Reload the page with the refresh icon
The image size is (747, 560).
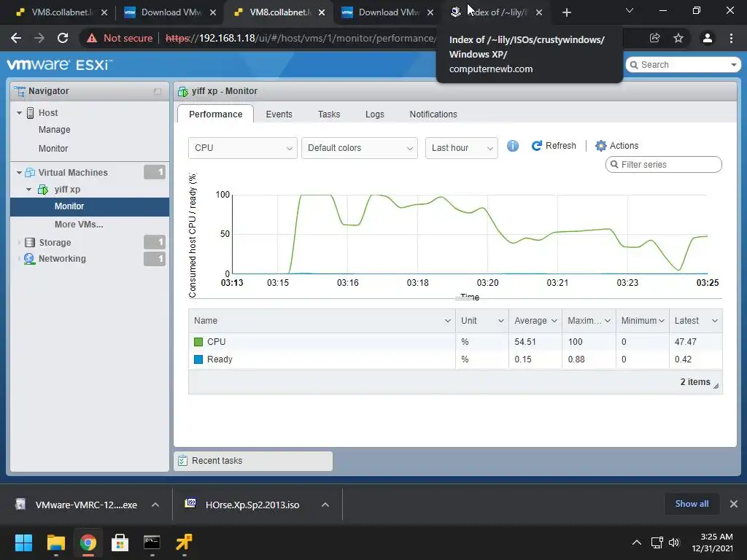tap(63, 38)
